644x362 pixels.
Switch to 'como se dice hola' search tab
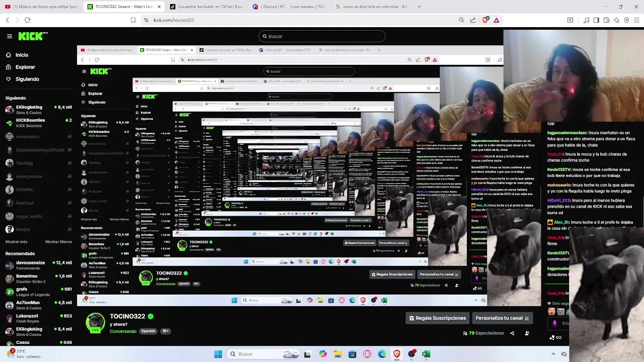(371, 7)
